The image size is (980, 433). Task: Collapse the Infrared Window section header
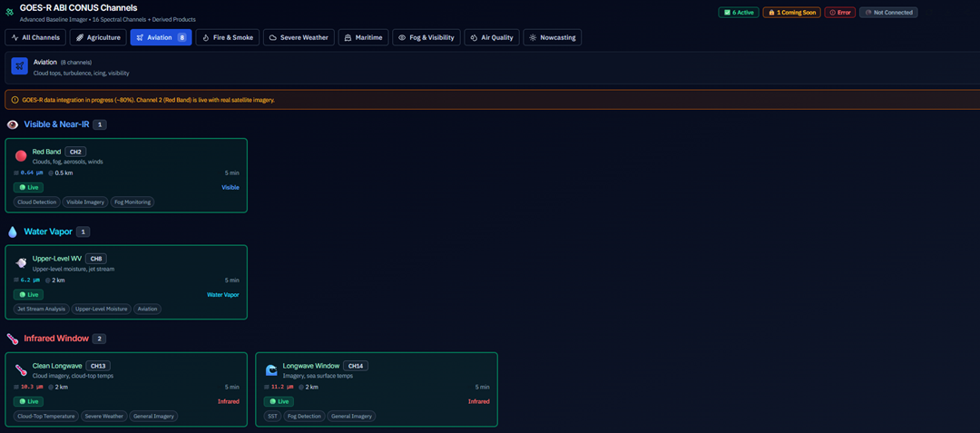[x=56, y=339]
